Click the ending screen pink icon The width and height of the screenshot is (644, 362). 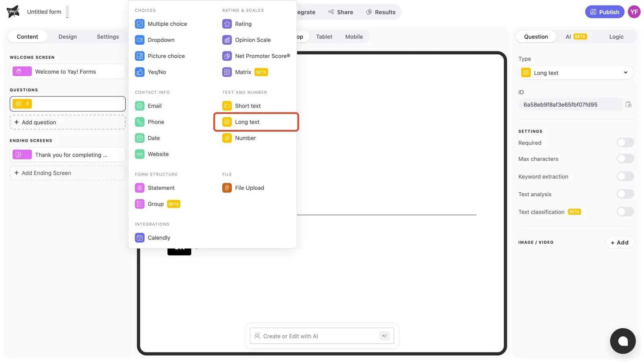(x=22, y=154)
